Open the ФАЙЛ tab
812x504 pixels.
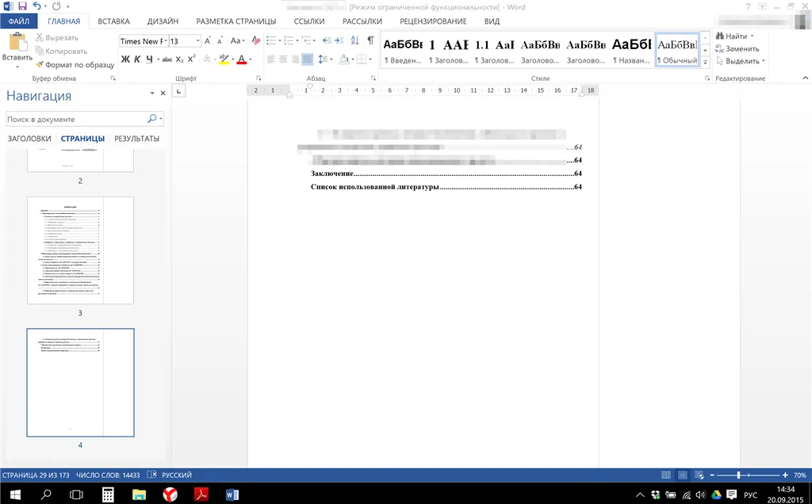coord(19,21)
